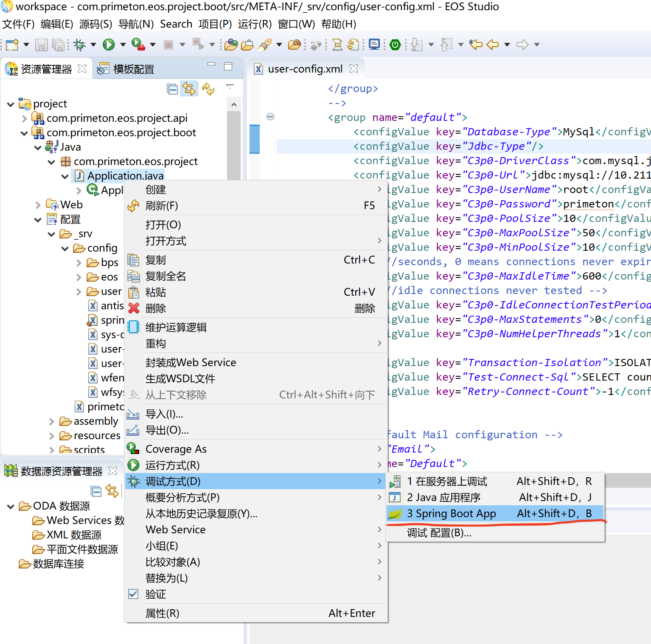Toggle Link with Editor in resource explorer

[188, 89]
